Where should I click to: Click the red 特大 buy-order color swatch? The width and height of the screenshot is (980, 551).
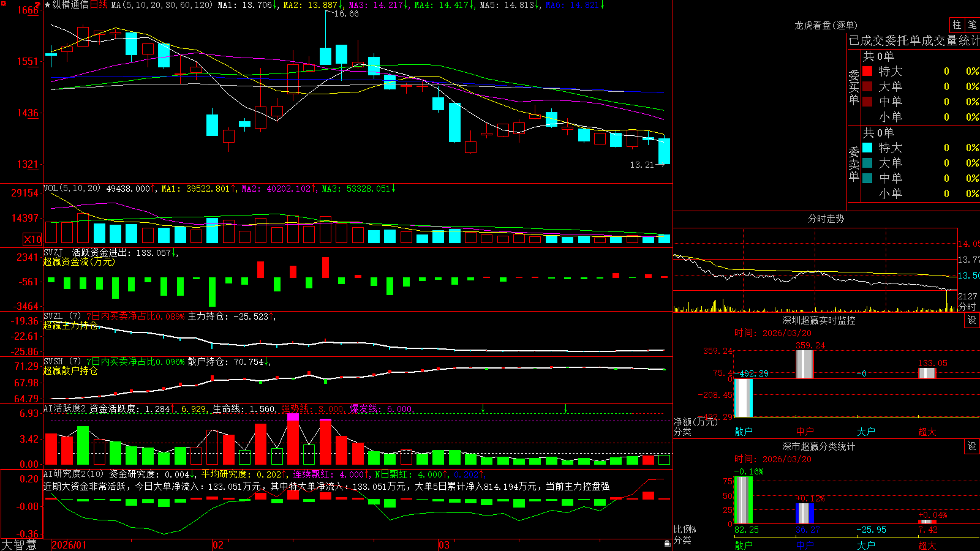coord(867,71)
